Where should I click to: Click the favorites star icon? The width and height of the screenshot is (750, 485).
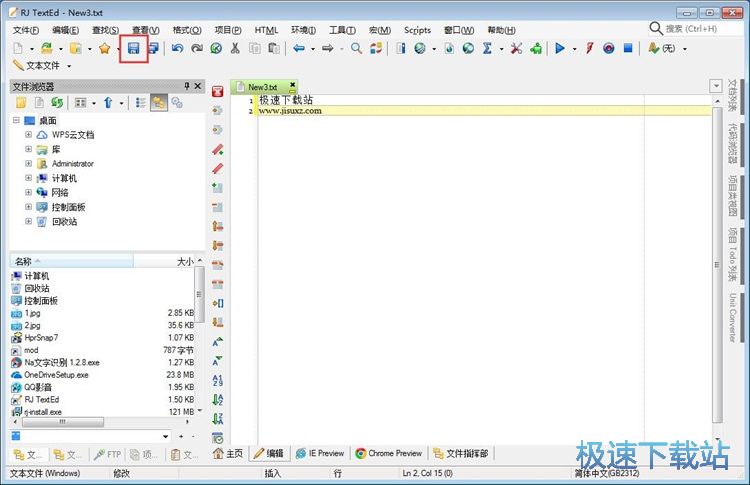point(104,48)
